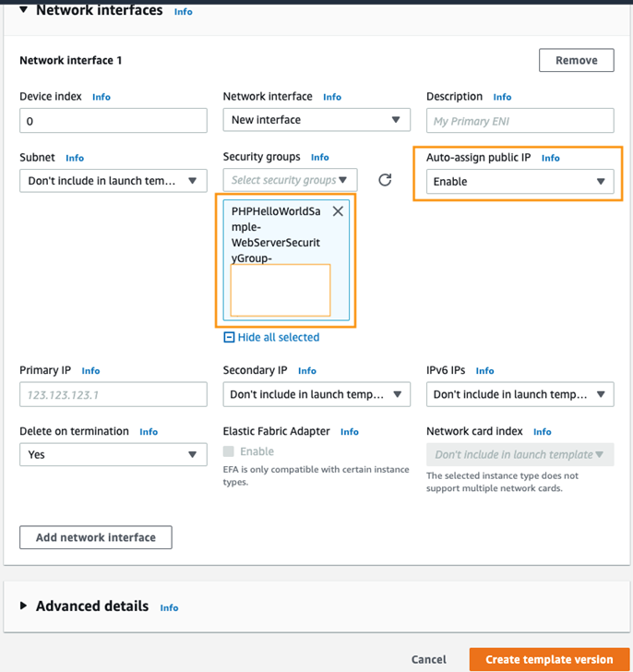Open Info link beside Advanced details
Screen dimensions: 633x672
point(169,608)
